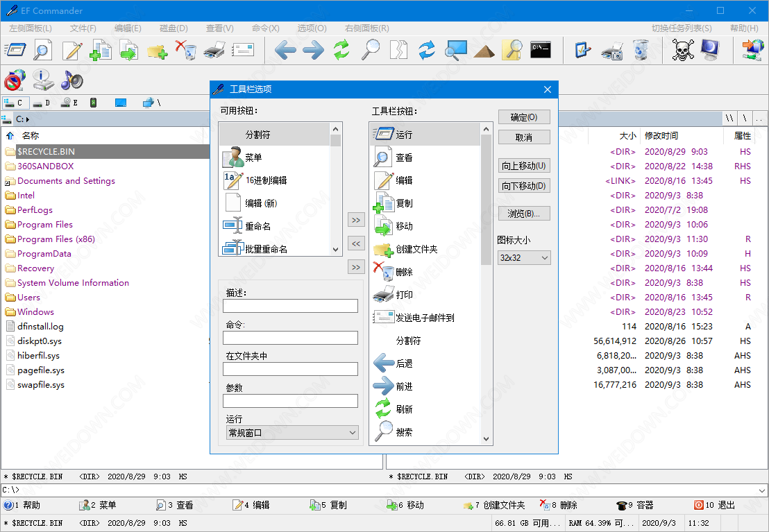Select Print (打印) in toolbar buttons list
The height and width of the screenshot is (532, 769).
tap(425, 295)
